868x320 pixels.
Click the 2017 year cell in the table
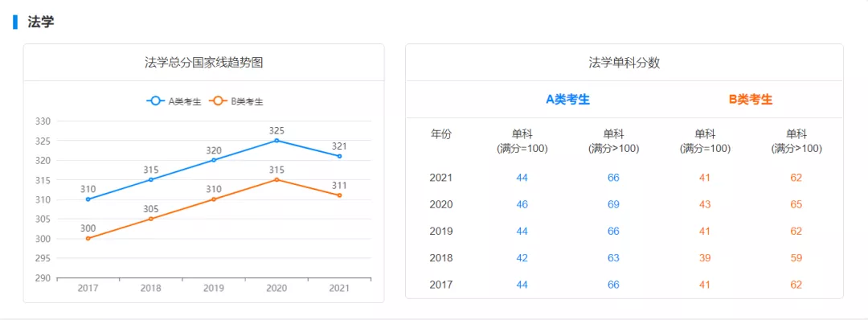point(441,285)
